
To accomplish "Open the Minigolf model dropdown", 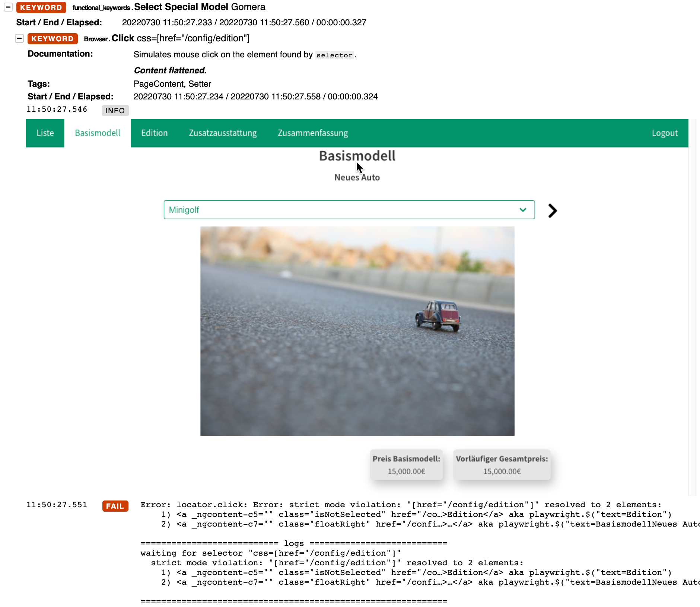I will click(x=349, y=210).
